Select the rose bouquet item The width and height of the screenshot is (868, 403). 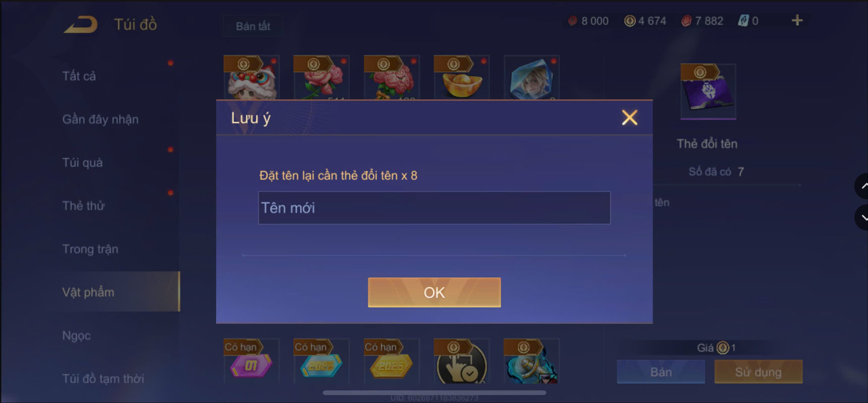tap(392, 77)
